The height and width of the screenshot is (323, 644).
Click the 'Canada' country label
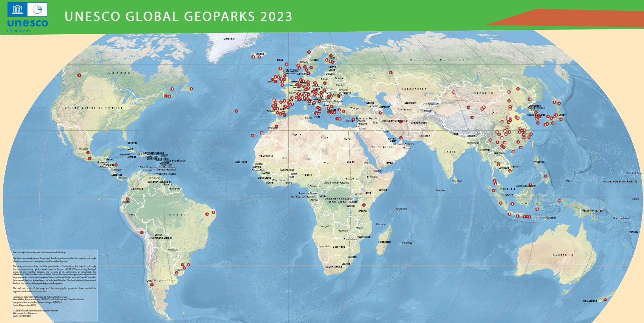[x=119, y=73]
